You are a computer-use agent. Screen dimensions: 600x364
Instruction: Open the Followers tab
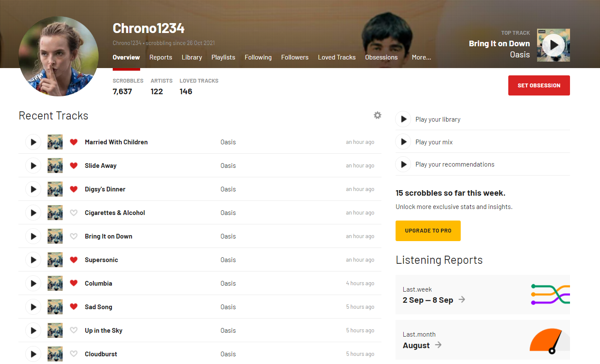pos(295,57)
